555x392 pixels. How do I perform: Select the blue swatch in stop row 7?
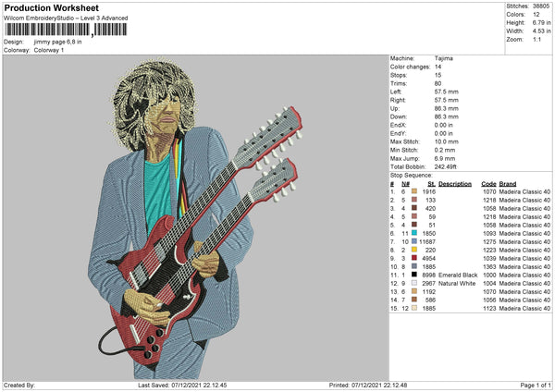(414, 241)
